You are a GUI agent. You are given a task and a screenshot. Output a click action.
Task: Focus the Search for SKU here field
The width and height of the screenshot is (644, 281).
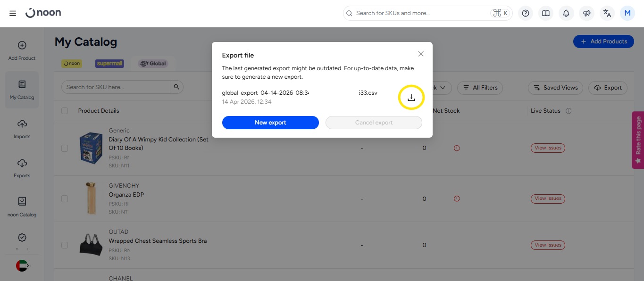pos(116,87)
